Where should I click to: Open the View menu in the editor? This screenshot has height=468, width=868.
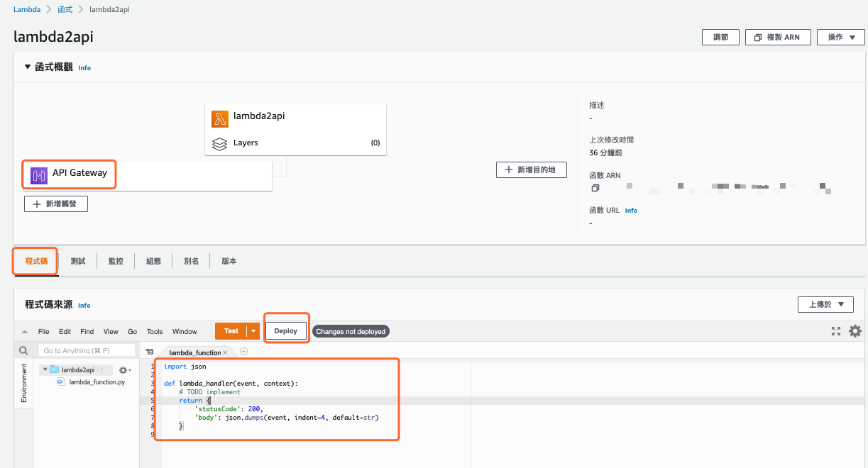coord(111,331)
